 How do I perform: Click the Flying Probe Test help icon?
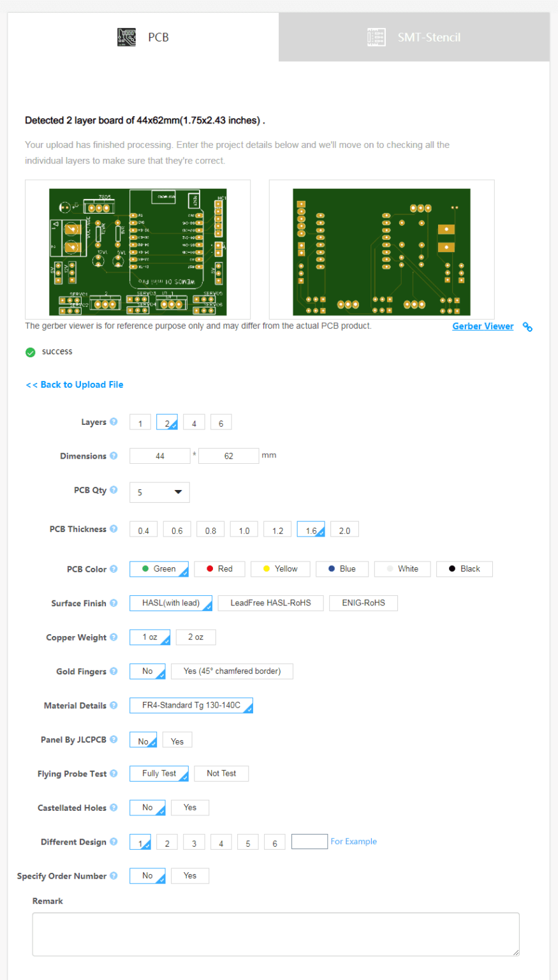click(114, 773)
